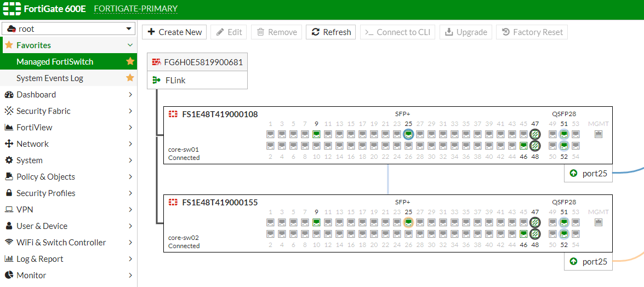Click the Security Profiles lock icon
The height and width of the screenshot is (287, 644).
coord(9,193)
